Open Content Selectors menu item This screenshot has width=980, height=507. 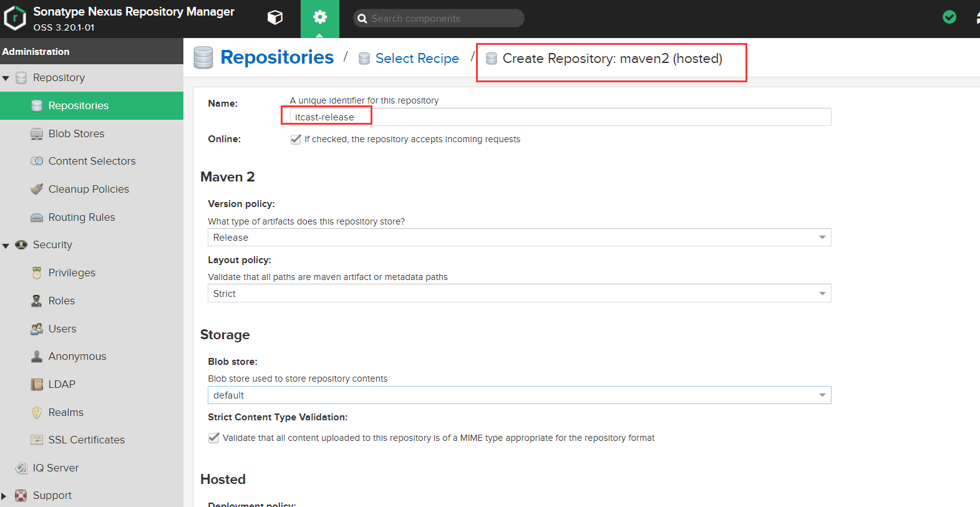[x=92, y=161]
